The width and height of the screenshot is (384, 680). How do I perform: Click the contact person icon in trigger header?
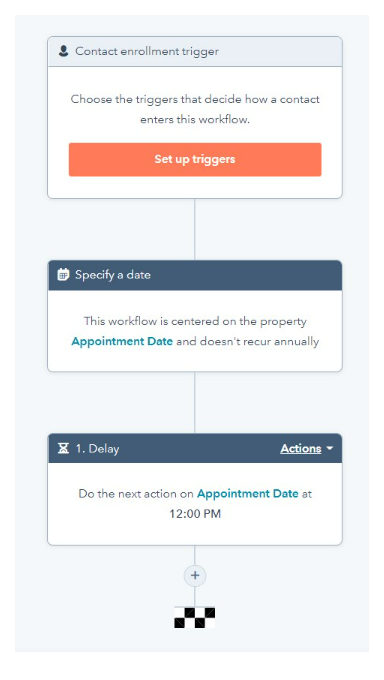[x=63, y=51]
